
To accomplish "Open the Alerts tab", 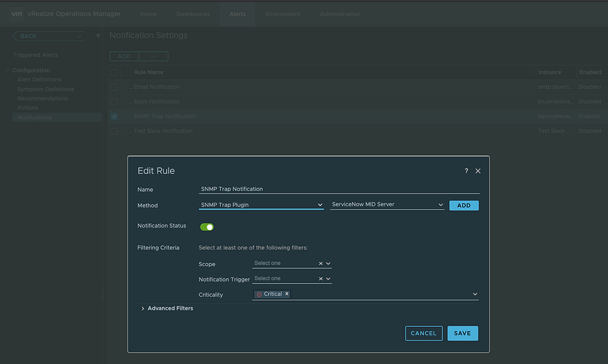I will (237, 14).
